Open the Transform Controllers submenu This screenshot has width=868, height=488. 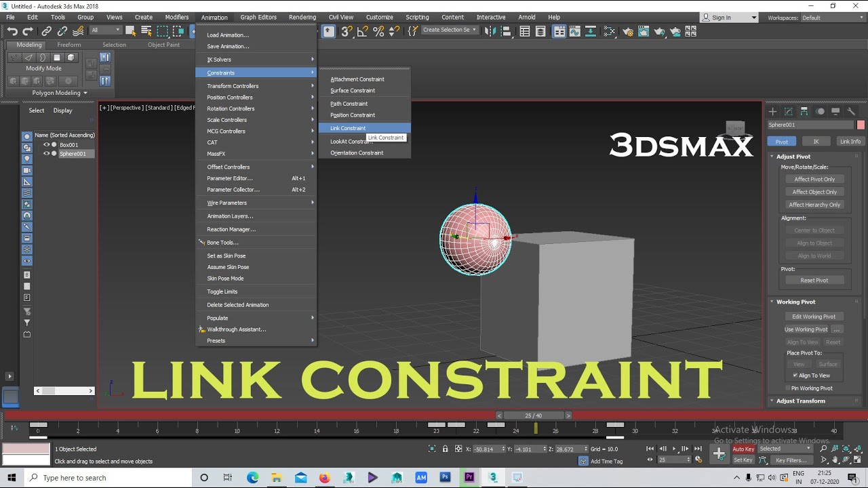click(x=256, y=86)
